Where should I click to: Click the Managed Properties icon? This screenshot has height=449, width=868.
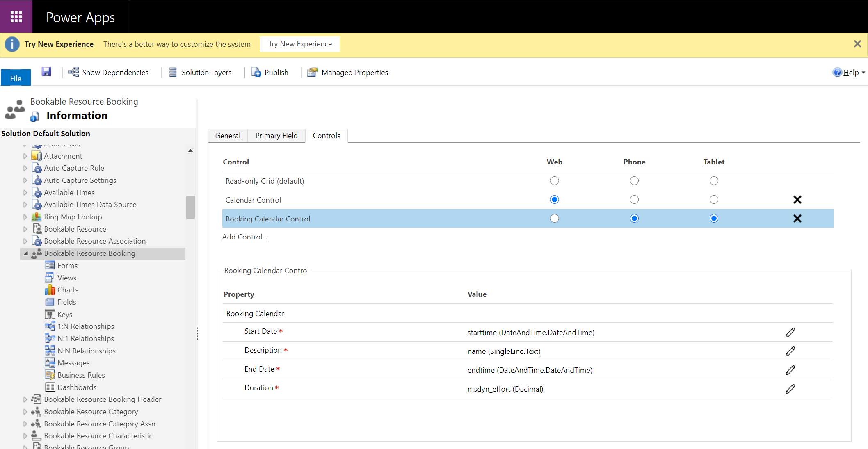tap(313, 72)
